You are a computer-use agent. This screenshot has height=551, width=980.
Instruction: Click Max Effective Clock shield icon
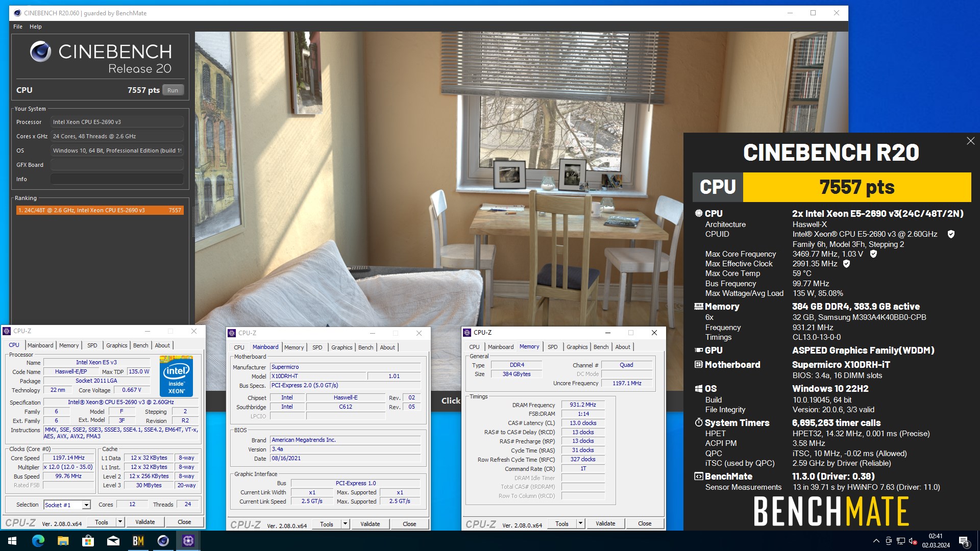click(x=846, y=264)
